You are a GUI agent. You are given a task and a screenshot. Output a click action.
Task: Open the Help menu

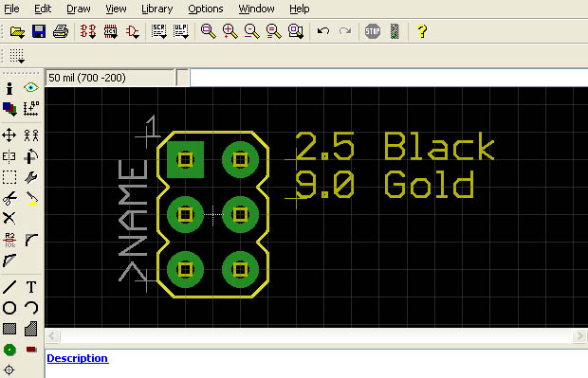point(300,9)
